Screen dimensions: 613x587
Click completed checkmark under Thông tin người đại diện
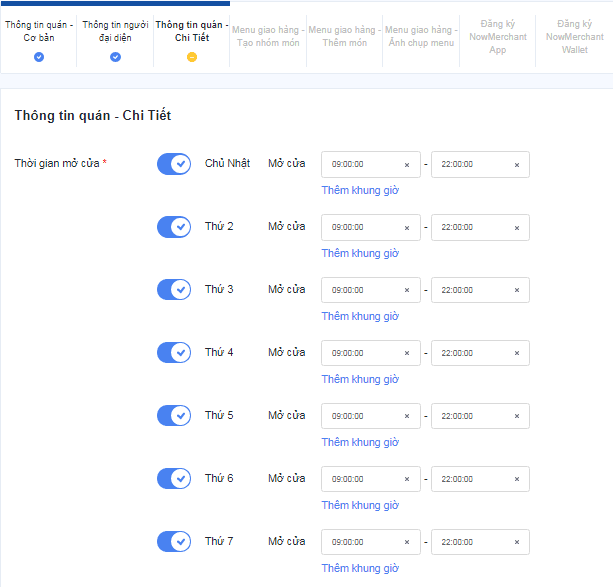coord(115,57)
